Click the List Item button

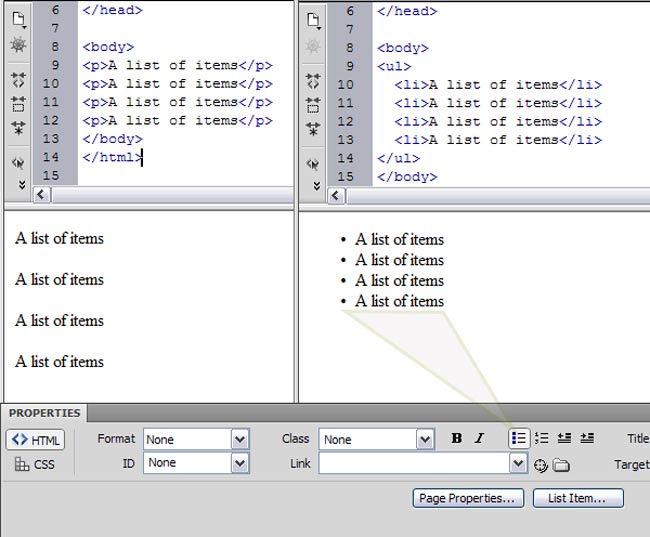coord(578,498)
